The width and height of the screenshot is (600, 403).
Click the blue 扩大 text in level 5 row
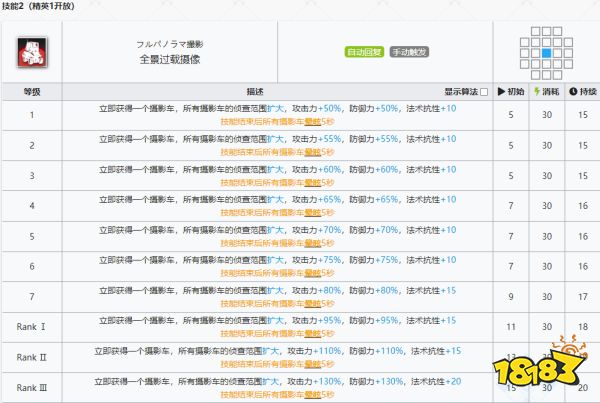tap(275, 230)
